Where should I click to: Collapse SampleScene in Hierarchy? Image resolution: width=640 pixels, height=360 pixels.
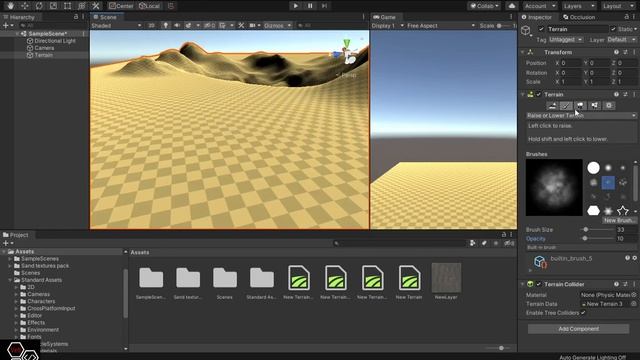17,34
